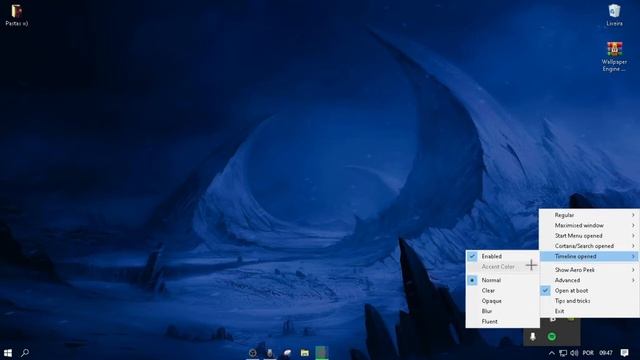Viewport: 640px width, 360px height.
Task: Click the green Spotify tray icon
Action: click(552, 336)
